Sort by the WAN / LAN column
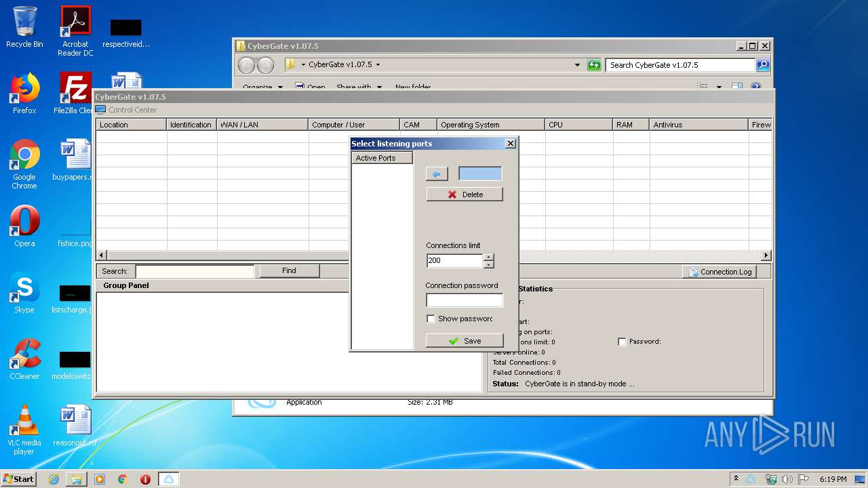Screen dimensions: 868x488 (262, 125)
